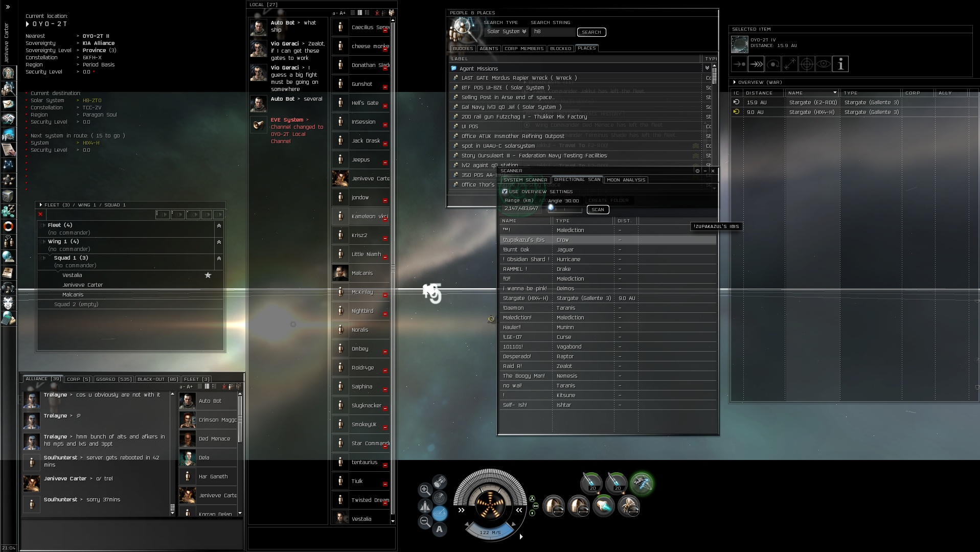Switch to the Moon Analysis tab

pos(626,180)
